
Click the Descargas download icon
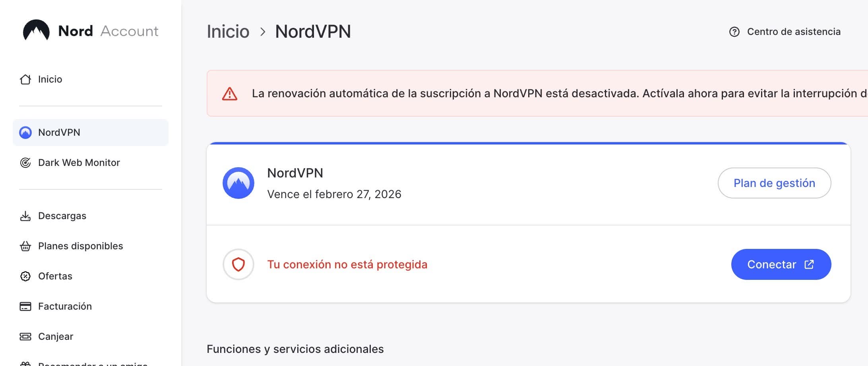coord(25,216)
